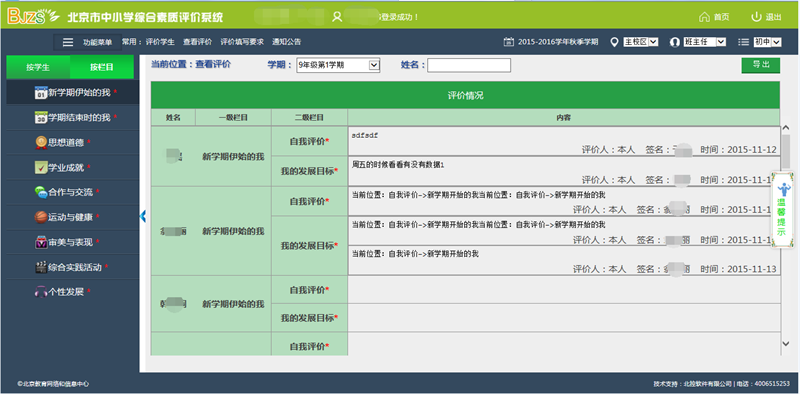Image resolution: width=800 pixels, height=394 pixels.
Task: Click the home icon 首页
Action: pos(705,17)
